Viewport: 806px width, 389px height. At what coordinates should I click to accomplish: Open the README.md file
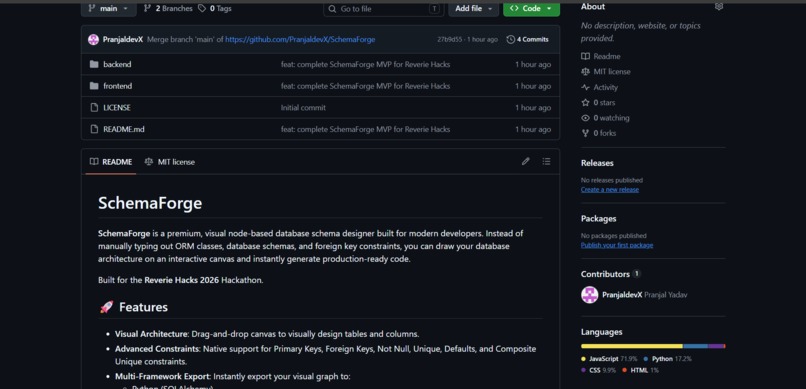[124, 129]
